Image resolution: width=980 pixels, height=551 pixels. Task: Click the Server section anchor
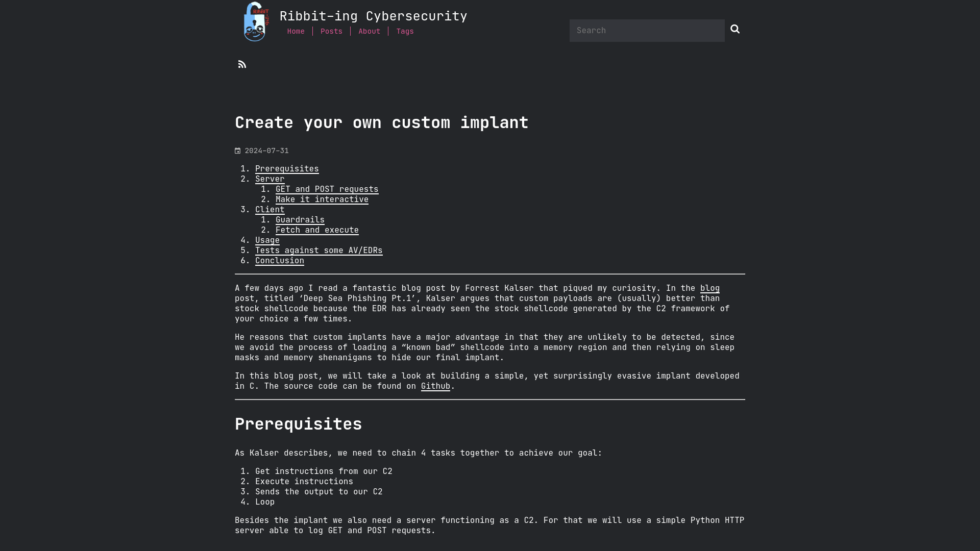[x=269, y=178]
